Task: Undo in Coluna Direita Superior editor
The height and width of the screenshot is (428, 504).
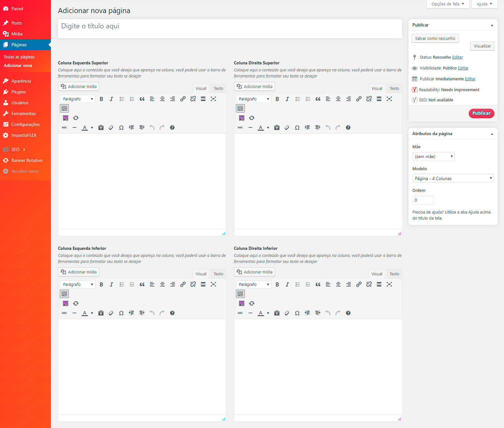Action: point(328,127)
